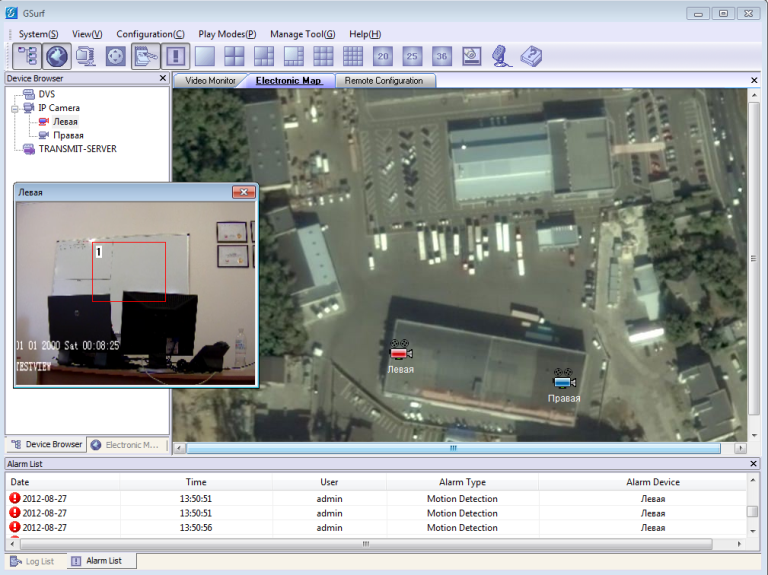Image resolution: width=768 pixels, height=575 pixels.
Task: Switch to the Video Monitor tab
Action: pos(210,81)
